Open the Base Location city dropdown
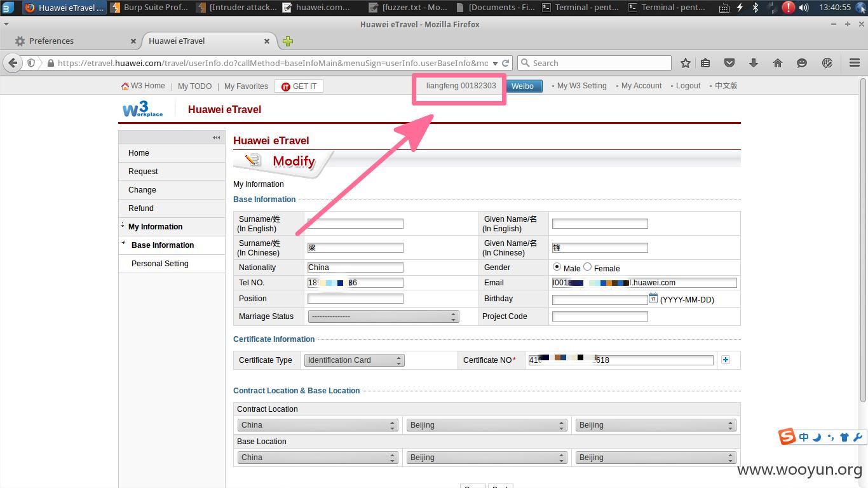The image size is (868, 488). pos(656,457)
